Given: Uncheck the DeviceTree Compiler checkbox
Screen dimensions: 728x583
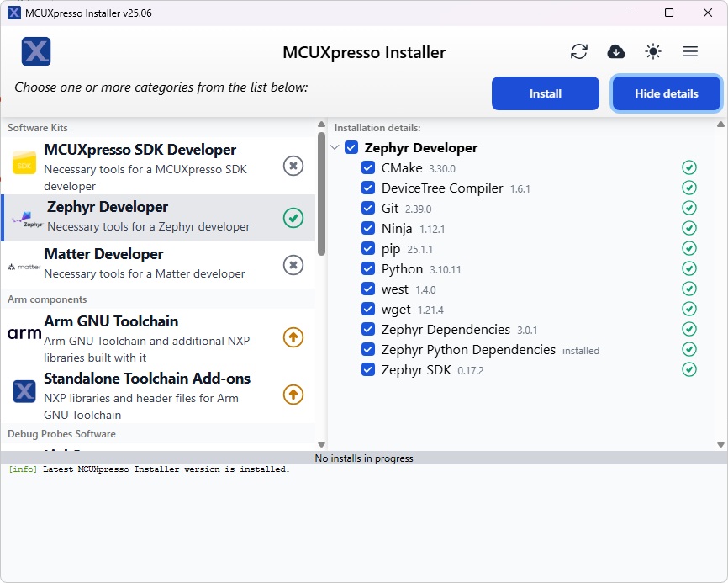Looking at the screenshot, I should (368, 188).
